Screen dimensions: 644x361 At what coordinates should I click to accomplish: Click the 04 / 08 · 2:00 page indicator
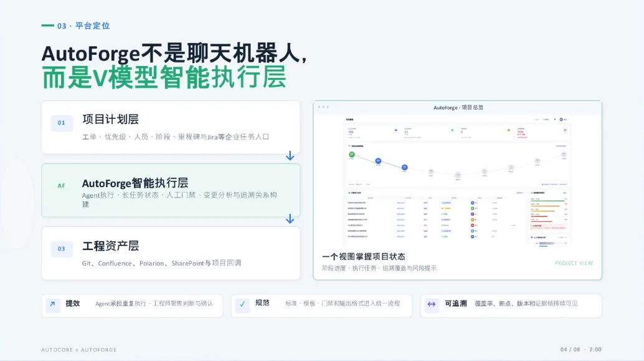(x=580, y=350)
